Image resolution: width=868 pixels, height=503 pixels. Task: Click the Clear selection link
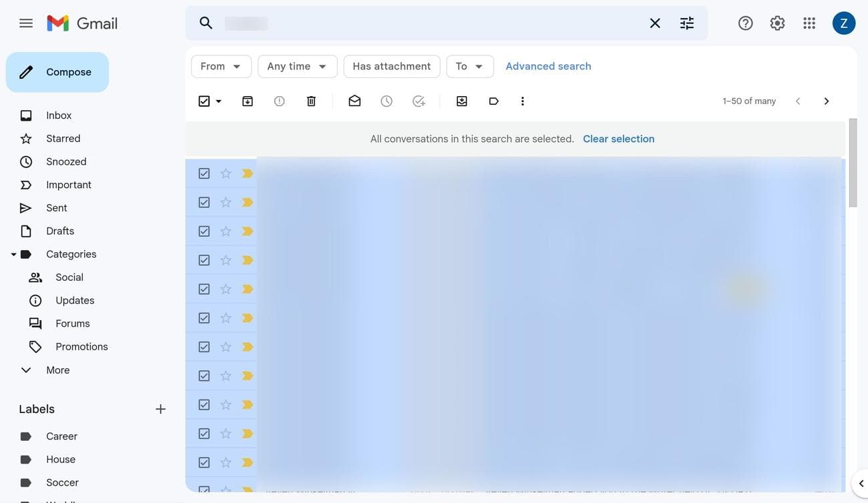tap(618, 139)
